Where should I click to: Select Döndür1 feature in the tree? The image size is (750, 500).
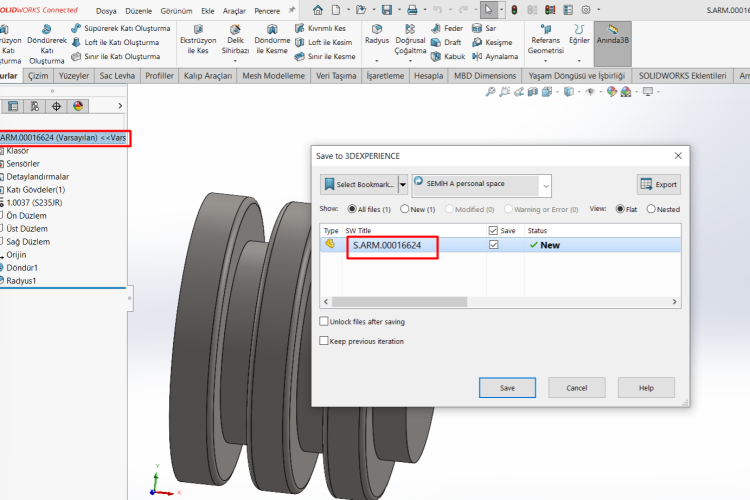pyautogui.click(x=21, y=268)
